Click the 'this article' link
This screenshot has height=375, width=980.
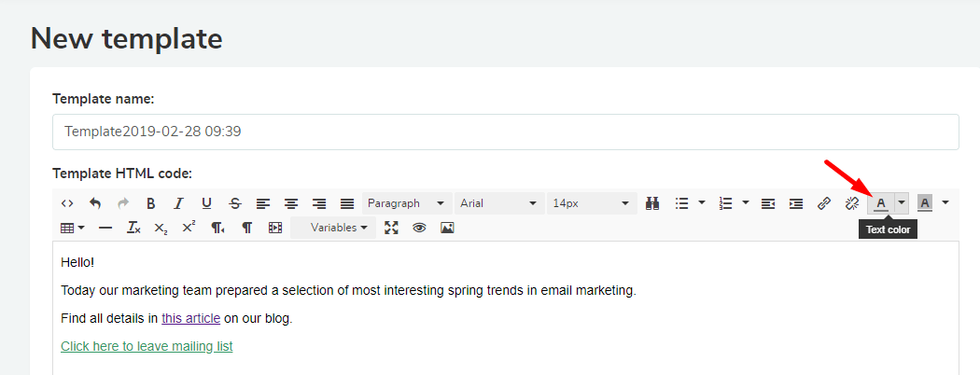pos(190,318)
